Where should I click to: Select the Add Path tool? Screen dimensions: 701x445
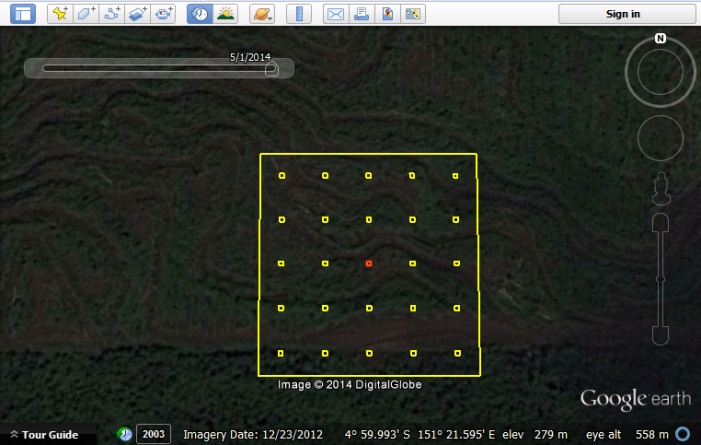[112, 14]
